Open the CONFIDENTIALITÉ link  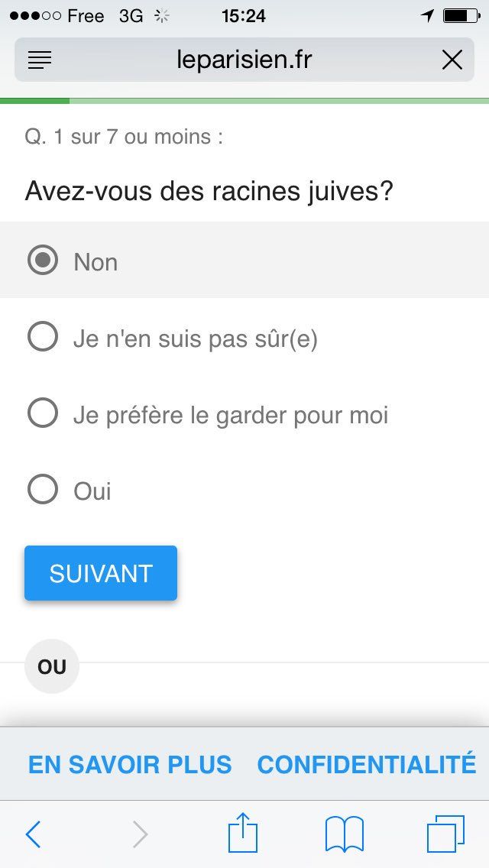367,764
